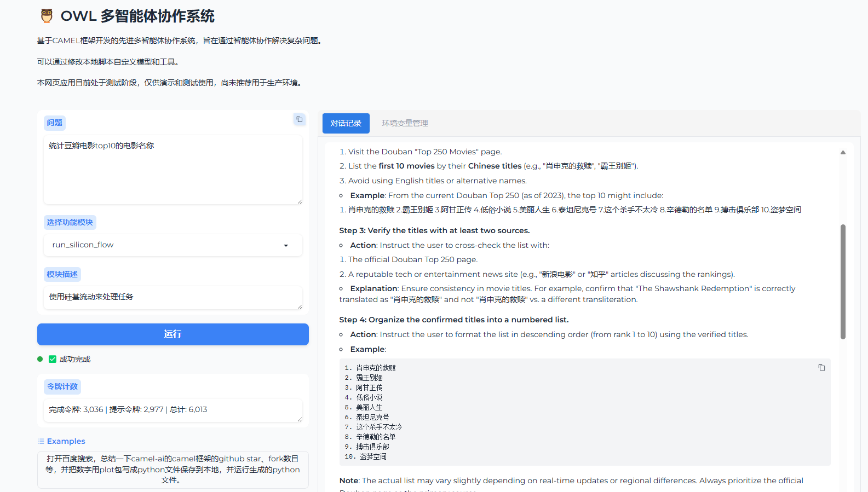Copy the question text with the copy icon

point(300,119)
